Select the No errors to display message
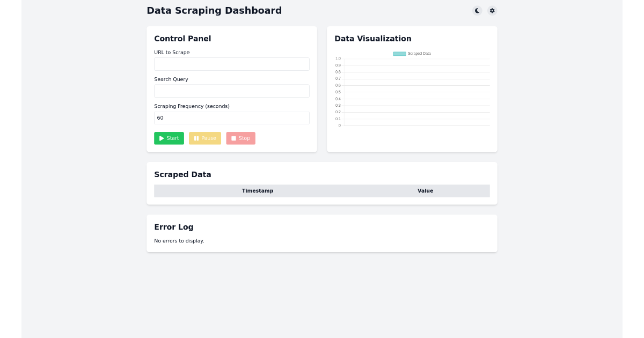Viewport: 644px width, 338px height. (179, 240)
